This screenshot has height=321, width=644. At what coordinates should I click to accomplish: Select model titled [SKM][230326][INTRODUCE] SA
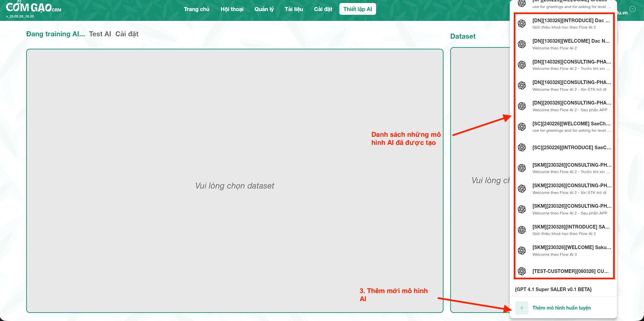coord(571,227)
